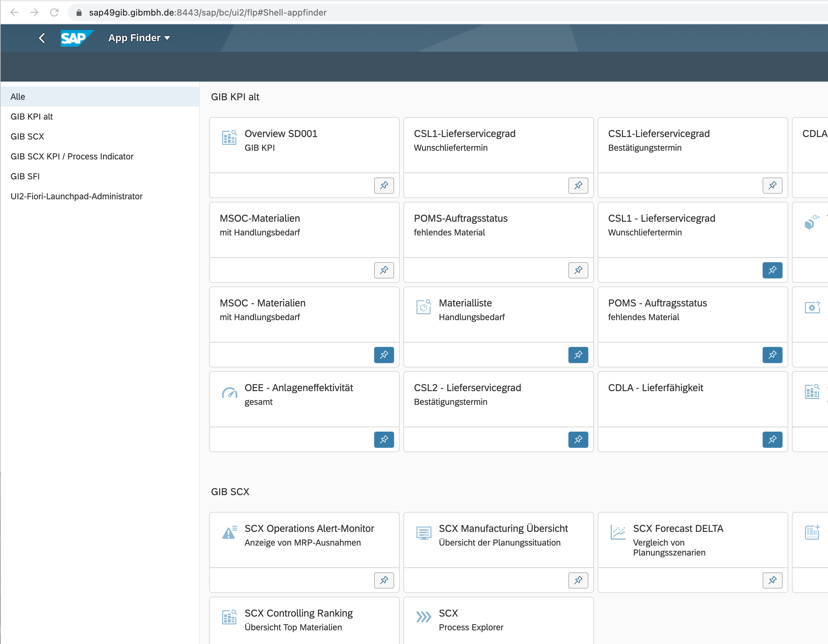Pin the SCX Manufacturing Übersicht tile
This screenshot has width=828, height=644.
click(578, 580)
